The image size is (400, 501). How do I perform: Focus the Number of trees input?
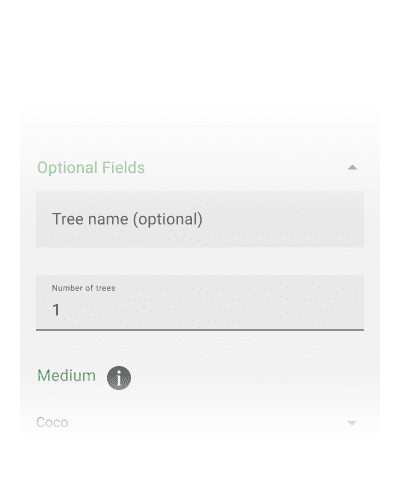coord(200,303)
